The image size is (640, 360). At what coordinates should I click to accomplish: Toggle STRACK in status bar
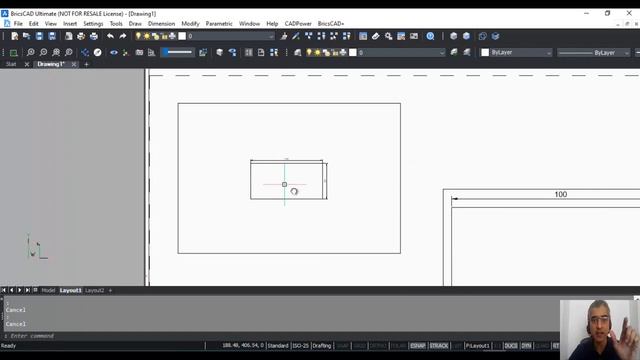(439, 346)
